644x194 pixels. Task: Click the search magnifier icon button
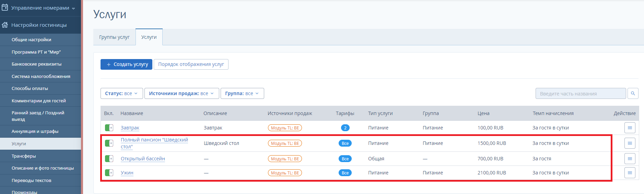point(633,93)
